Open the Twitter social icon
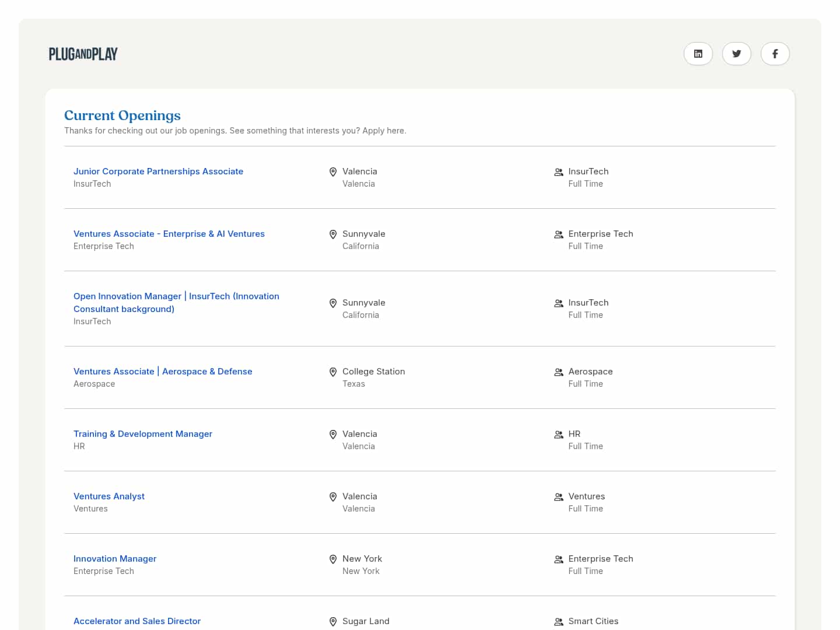This screenshot has width=840, height=630. (x=736, y=54)
